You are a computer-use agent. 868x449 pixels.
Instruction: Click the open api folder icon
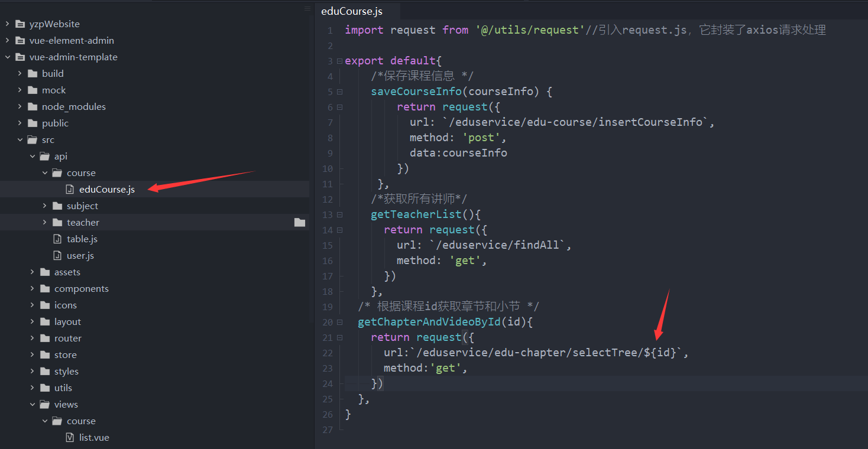click(45, 157)
